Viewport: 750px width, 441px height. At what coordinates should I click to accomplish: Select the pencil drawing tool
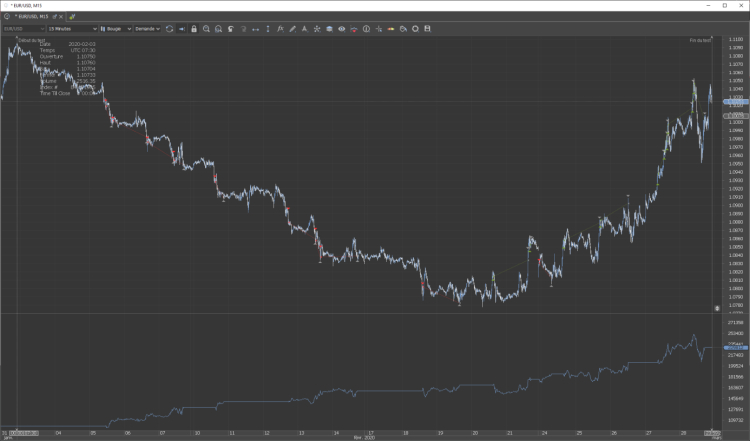292,29
